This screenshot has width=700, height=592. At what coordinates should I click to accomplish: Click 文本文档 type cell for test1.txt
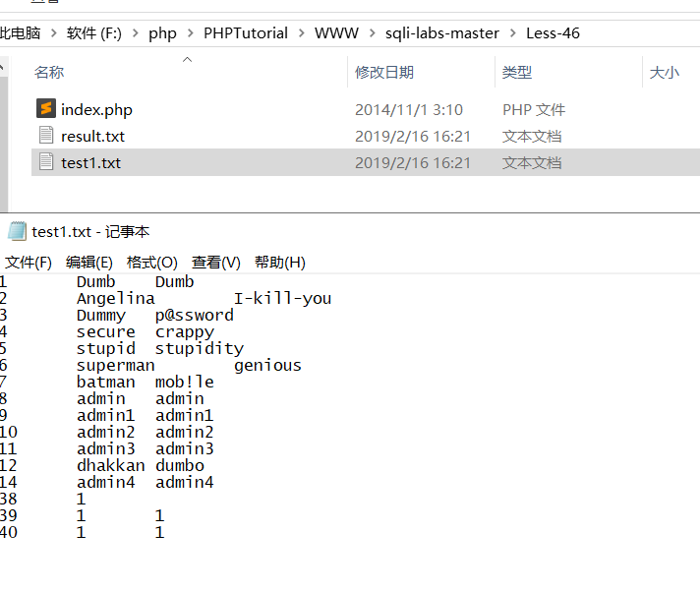[532, 163]
